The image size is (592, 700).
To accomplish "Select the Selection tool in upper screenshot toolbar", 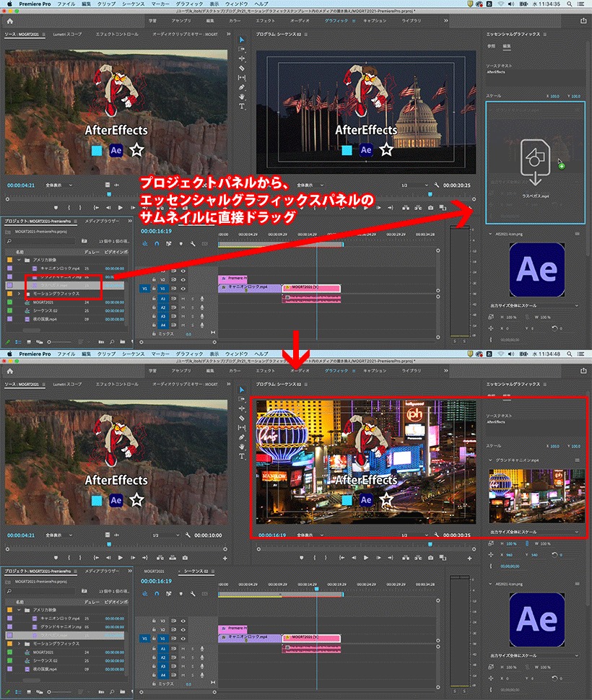I will click(x=242, y=40).
